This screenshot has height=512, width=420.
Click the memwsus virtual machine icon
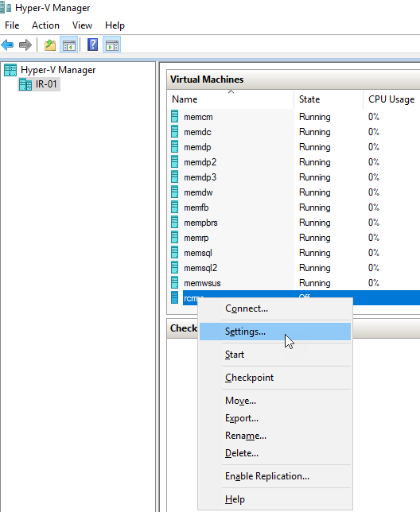tap(175, 282)
